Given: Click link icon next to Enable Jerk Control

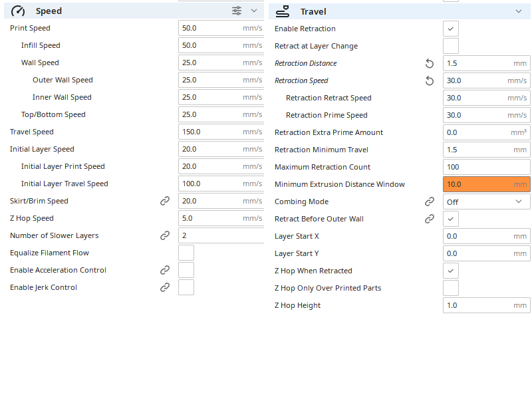Looking at the screenshot, I should pyautogui.click(x=165, y=287).
